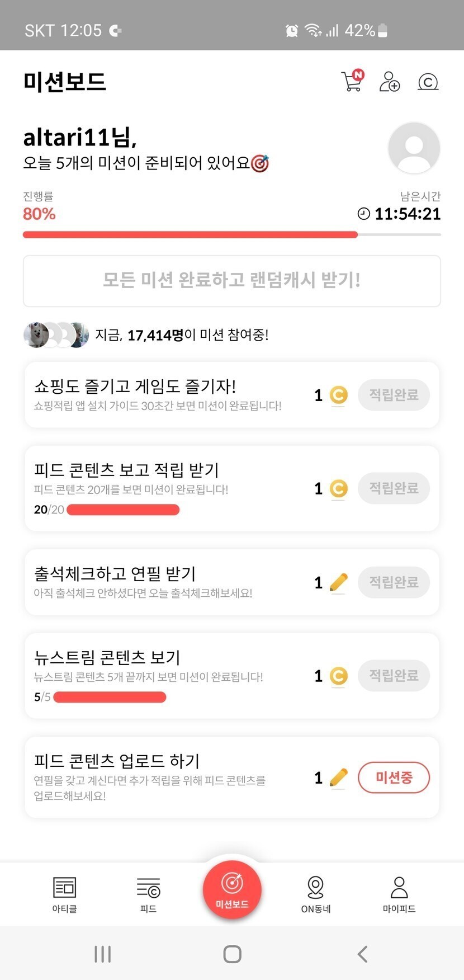Tap the Android back navigation arrow
This screenshot has height=980, width=464.
[x=362, y=954]
